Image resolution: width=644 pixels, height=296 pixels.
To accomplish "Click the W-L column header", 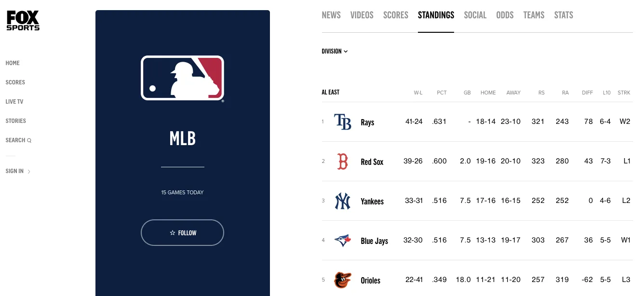I will tap(418, 93).
